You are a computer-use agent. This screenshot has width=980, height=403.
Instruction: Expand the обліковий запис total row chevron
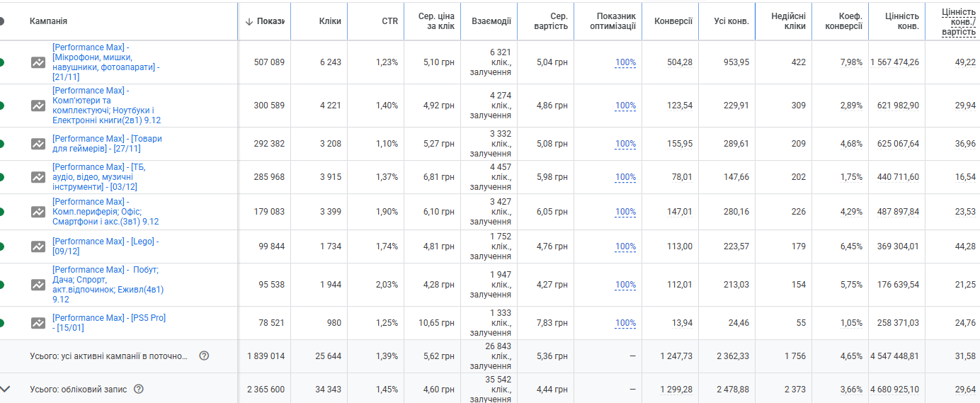click(x=6, y=389)
